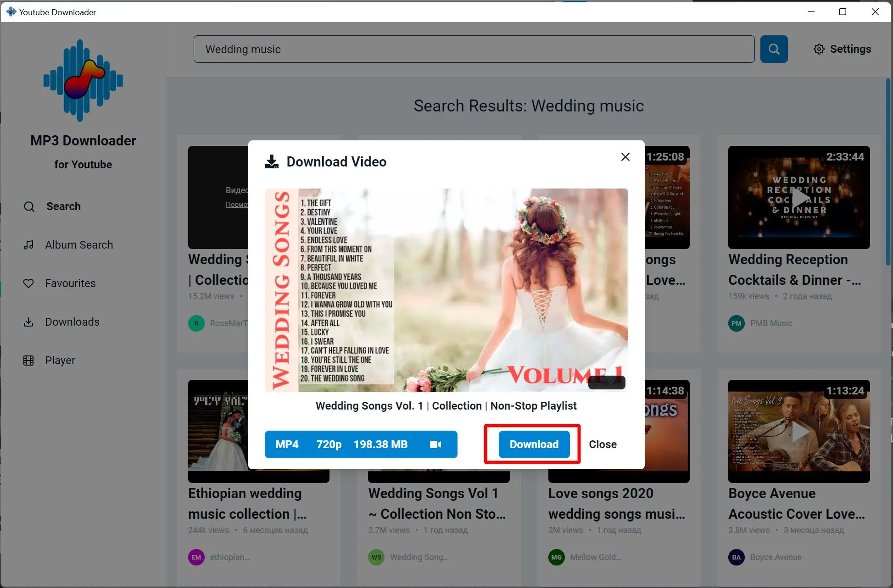893x588 pixels.
Task: Click the Close button in dialog
Action: 602,444
